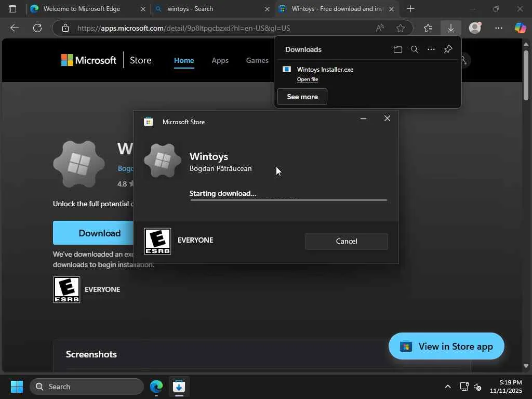Screen dimensions: 532x399
Task: View site information lock icon
Action: tap(65, 28)
